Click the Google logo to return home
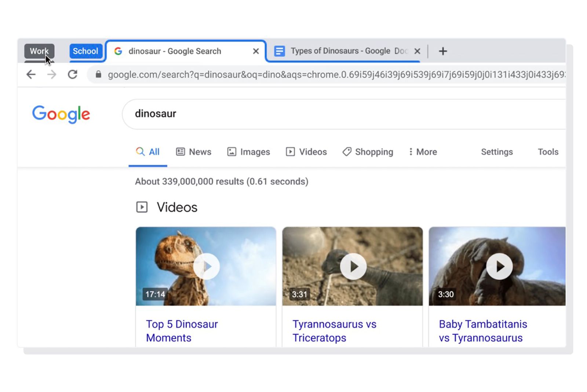This screenshot has width=587, height=392. [x=61, y=114]
